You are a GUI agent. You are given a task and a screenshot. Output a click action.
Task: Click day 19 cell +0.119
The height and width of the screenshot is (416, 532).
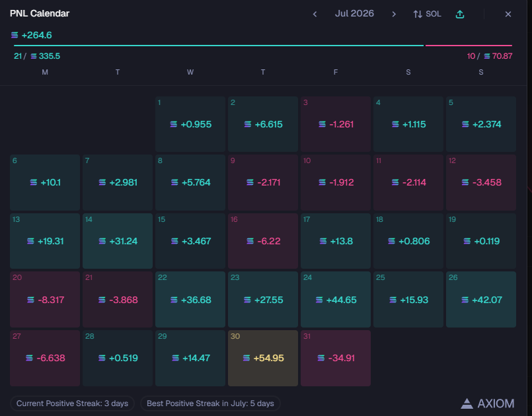coord(481,241)
